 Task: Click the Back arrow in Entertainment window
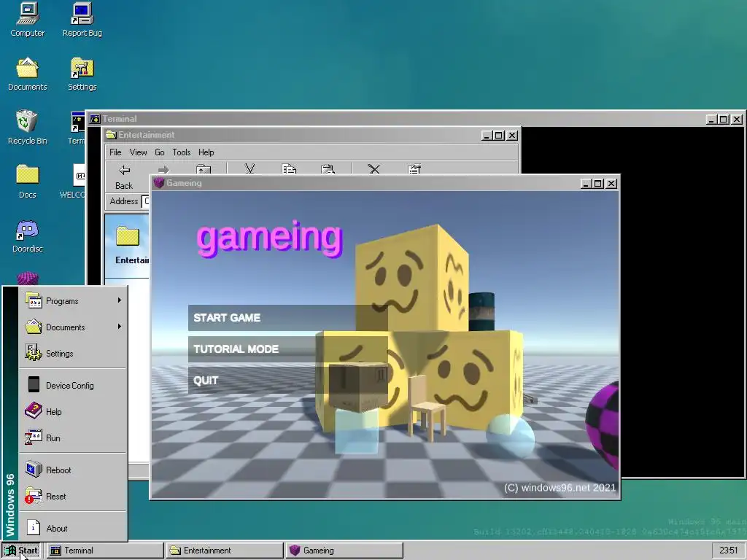click(x=124, y=176)
